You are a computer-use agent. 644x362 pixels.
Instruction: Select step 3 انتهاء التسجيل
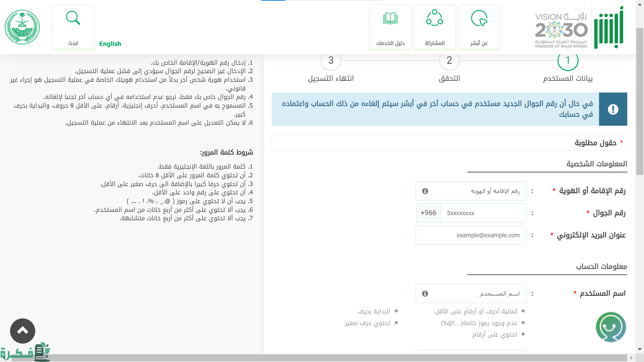pos(331,61)
